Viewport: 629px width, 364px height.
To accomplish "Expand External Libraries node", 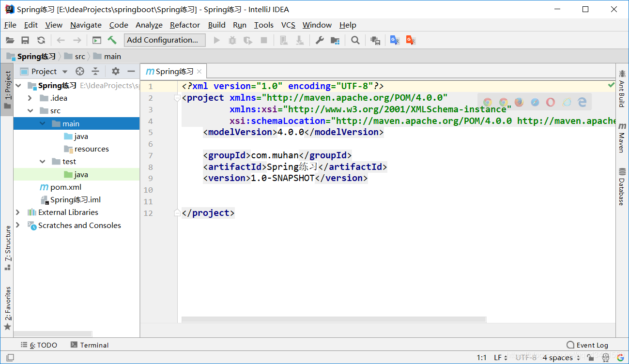I will pyautogui.click(x=18, y=212).
